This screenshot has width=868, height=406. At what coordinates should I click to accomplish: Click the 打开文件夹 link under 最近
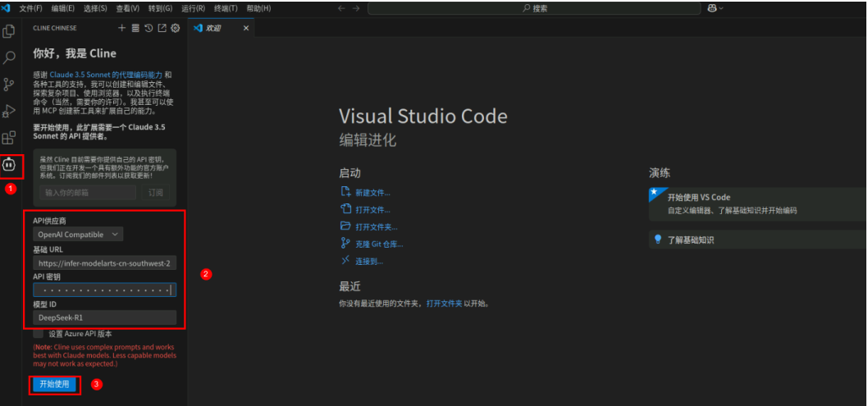(x=444, y=303)
